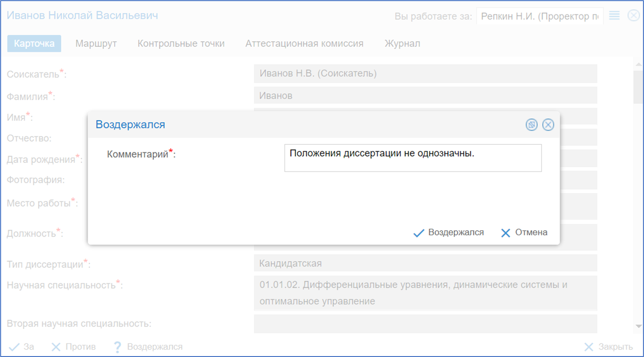
Task: Click into the Комментарий text field
Action: [413, 158]
